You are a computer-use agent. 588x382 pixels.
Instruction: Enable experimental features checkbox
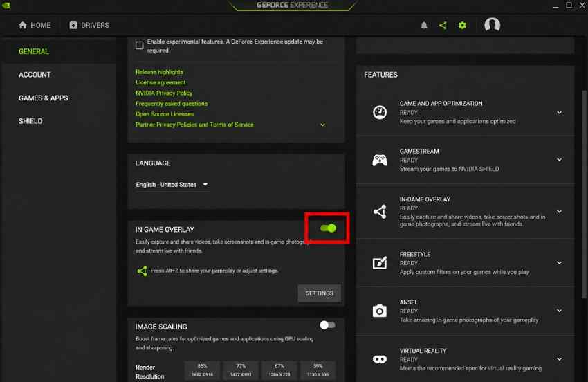point(140,46)
